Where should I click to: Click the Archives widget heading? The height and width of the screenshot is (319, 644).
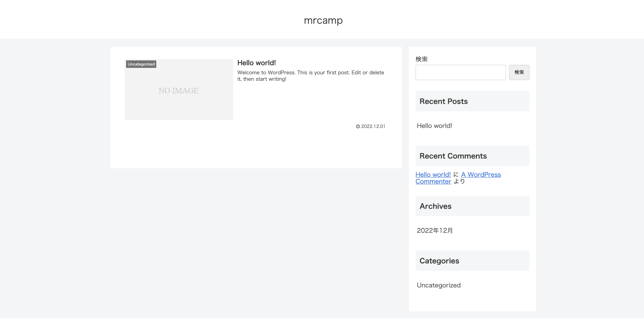(x=435, y=206)
